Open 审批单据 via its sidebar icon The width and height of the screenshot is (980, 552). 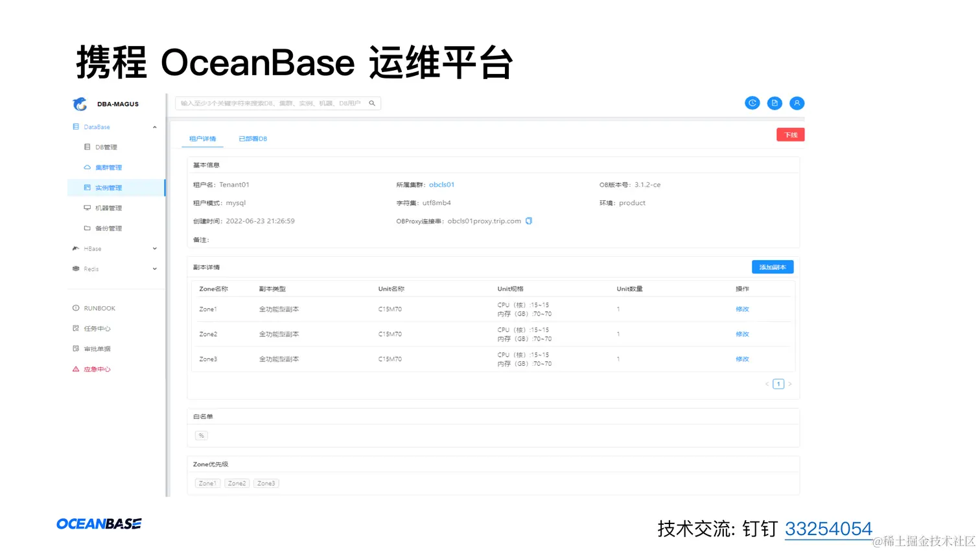click(76, 348)
